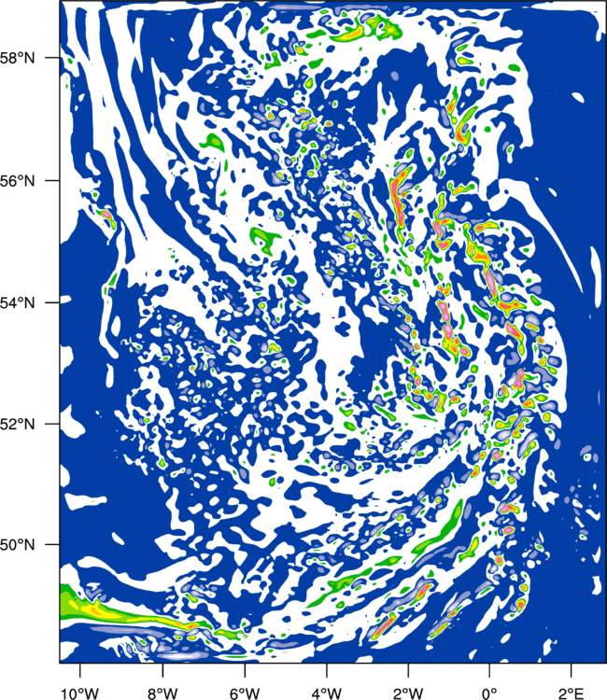Click the 8°W longitude label
The image size is (607, 700).
(162, 693)
